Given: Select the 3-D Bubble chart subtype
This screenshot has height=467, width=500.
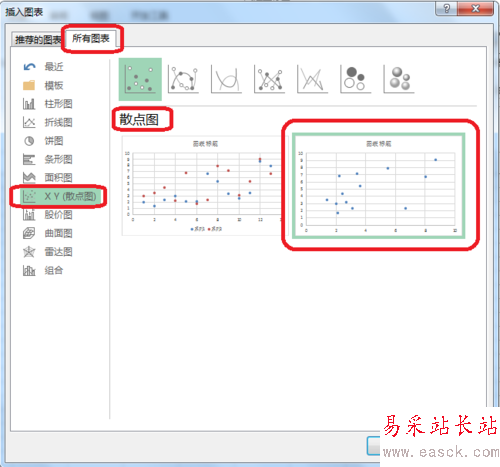Looking at the screenshot, I should [x=399, y=79].
